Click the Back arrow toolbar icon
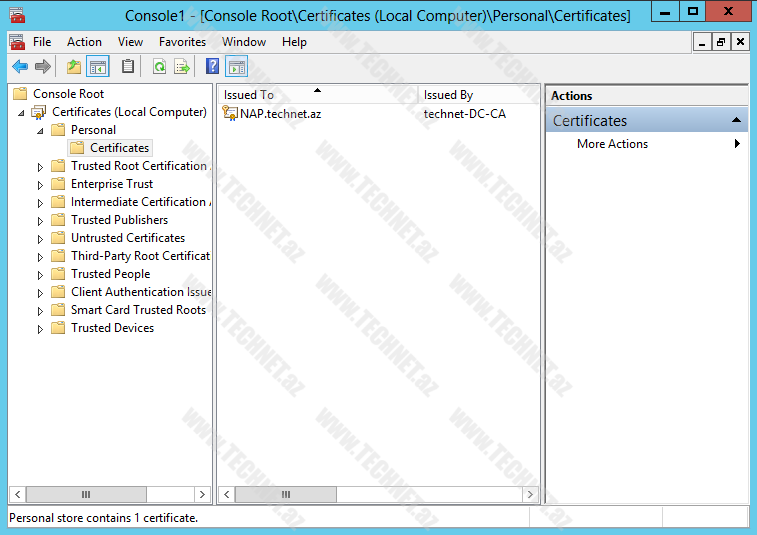The image size is (757, 535). click(19, 67)
